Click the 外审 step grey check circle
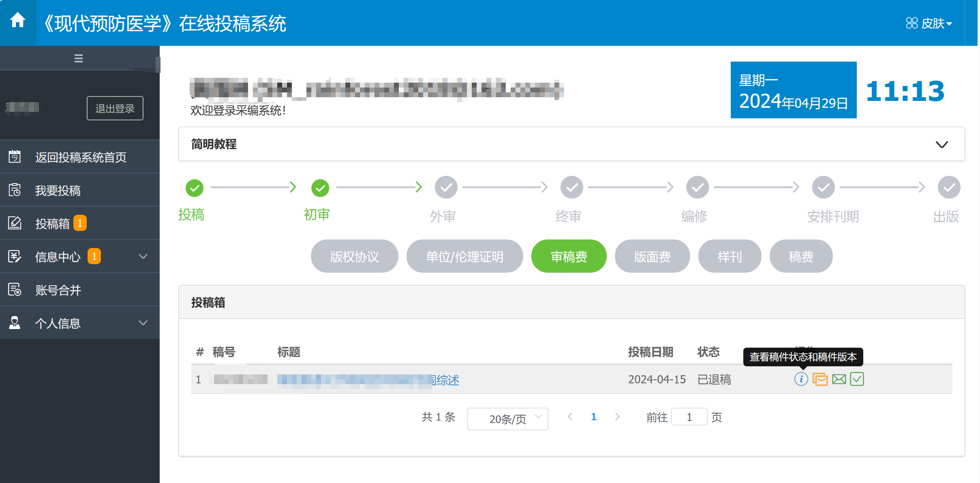980x483 pixels. [446, 188]
